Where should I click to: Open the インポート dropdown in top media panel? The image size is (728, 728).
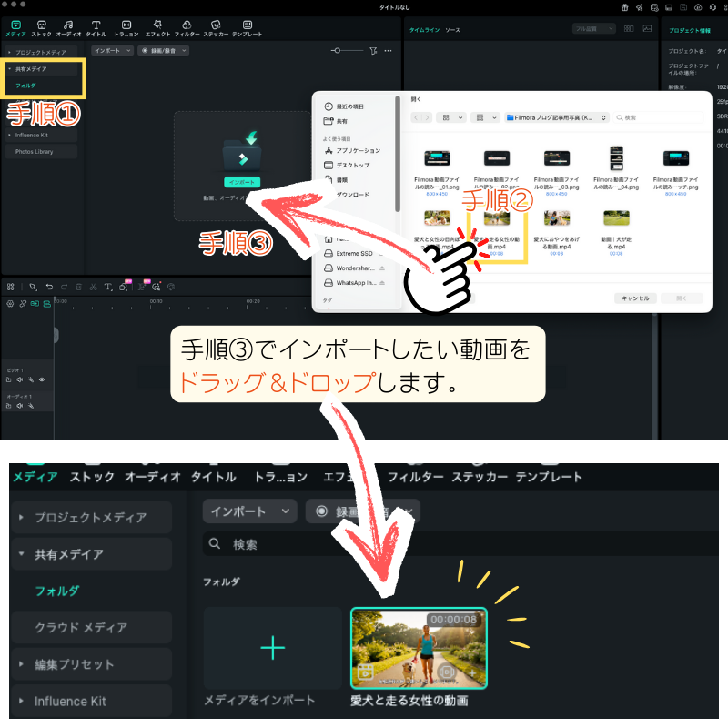pos(113,51)
